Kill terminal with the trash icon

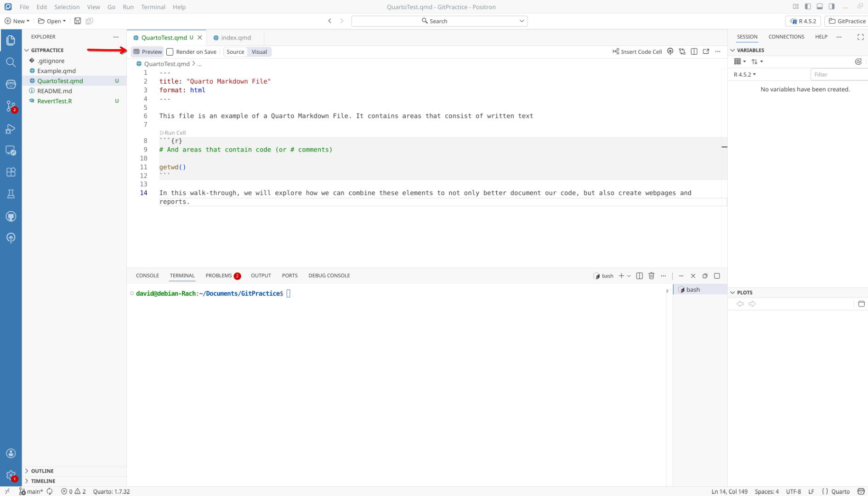[x=651, y=276]
